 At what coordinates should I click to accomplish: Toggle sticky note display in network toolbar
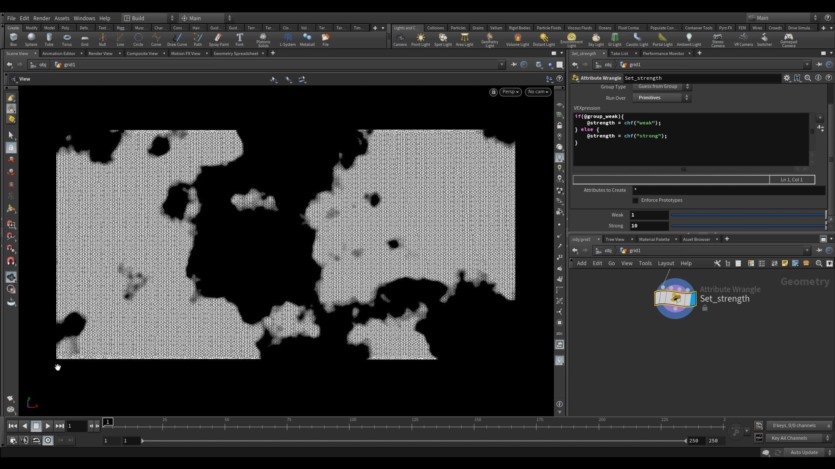coord(785,264)
